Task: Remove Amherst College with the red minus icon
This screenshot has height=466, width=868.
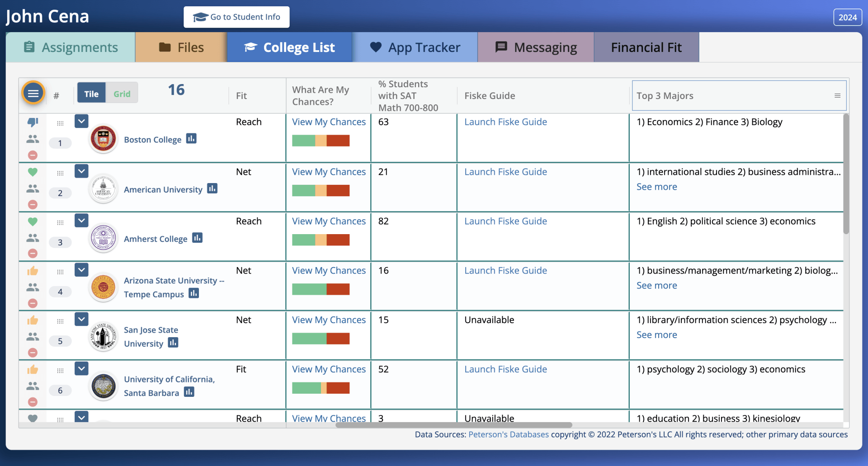Action: (33, 254)
